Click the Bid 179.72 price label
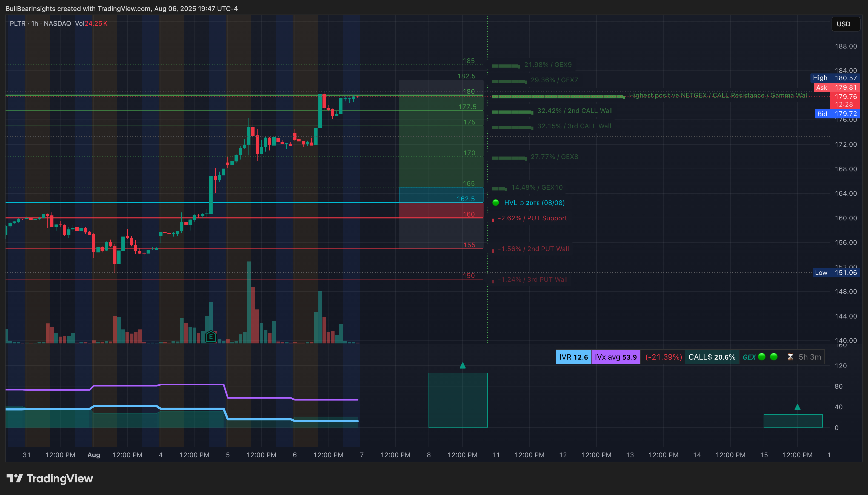 click(837, 113)
